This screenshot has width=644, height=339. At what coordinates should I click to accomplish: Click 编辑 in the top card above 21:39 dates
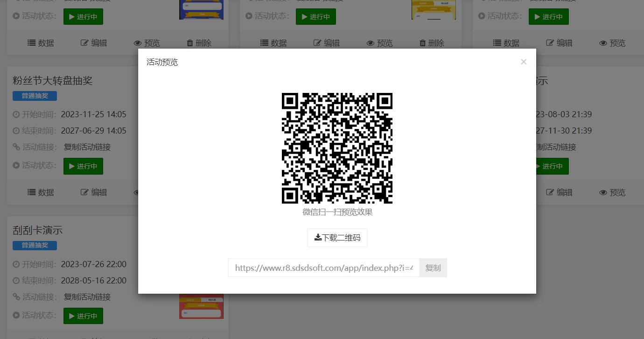(560, 43)
